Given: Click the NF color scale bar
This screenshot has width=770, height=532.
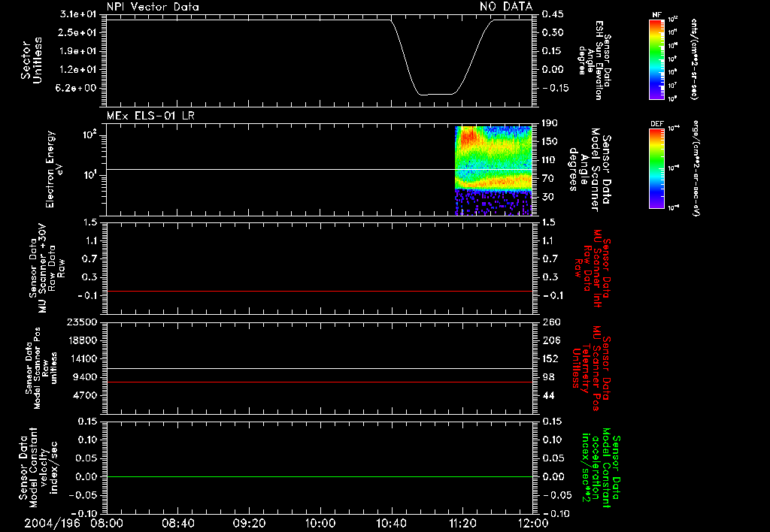Looking at the screenshot, I should (656, 59).
